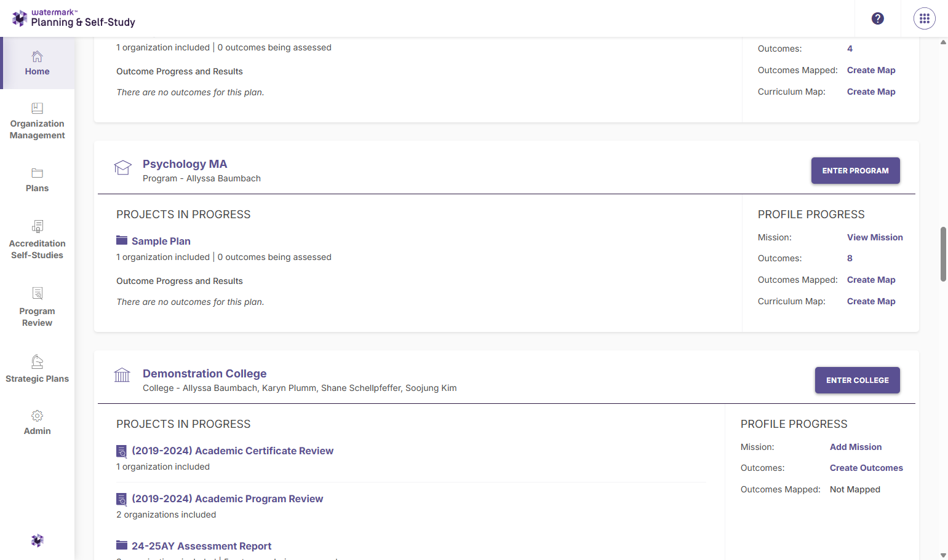
Task: Click '2 organizations included' text
Action: [x=166, y=515]
